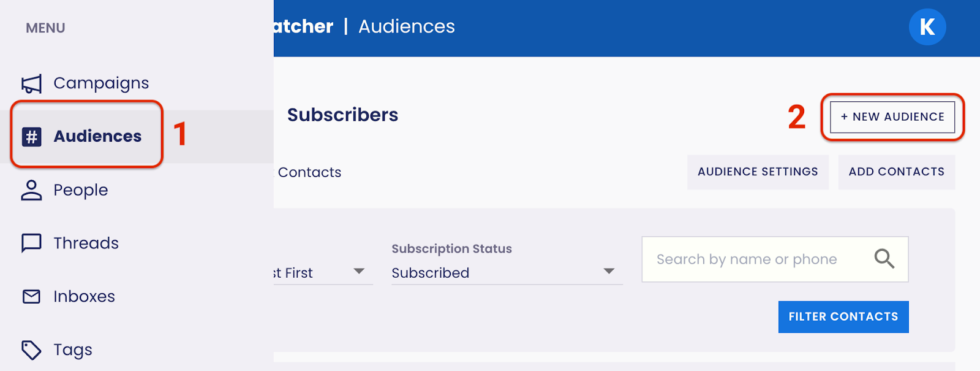Viewport: 980px width, 371px height.
Task: Open Campaigns from the menu
Action: click(x=101, y=83)
